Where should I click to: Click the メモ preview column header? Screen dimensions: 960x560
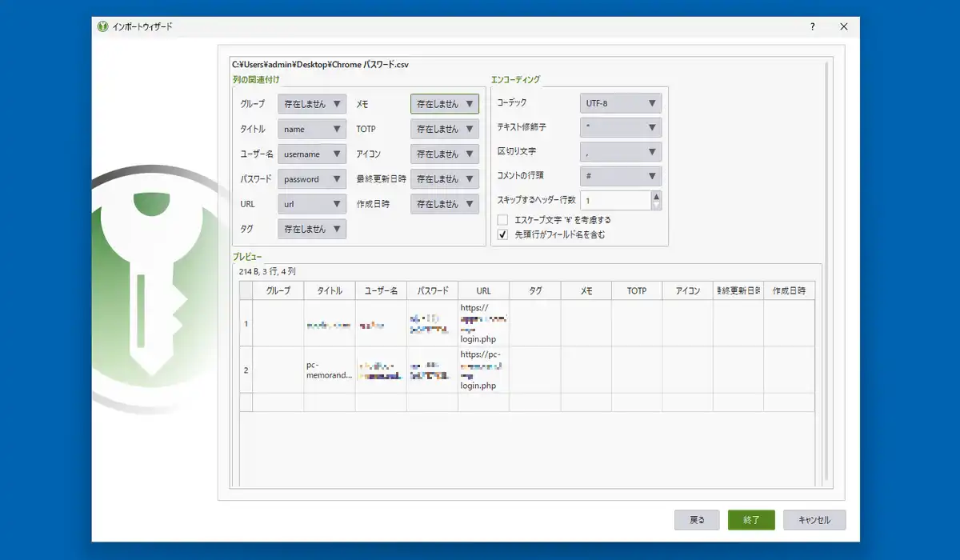pyautogui.click(x=586, y=291)
